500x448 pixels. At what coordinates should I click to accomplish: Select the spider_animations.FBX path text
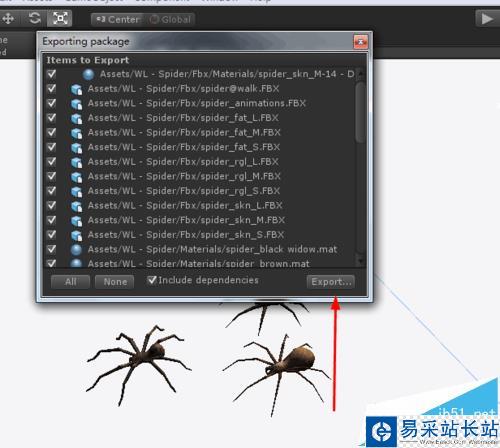click(x=197, y=103)
